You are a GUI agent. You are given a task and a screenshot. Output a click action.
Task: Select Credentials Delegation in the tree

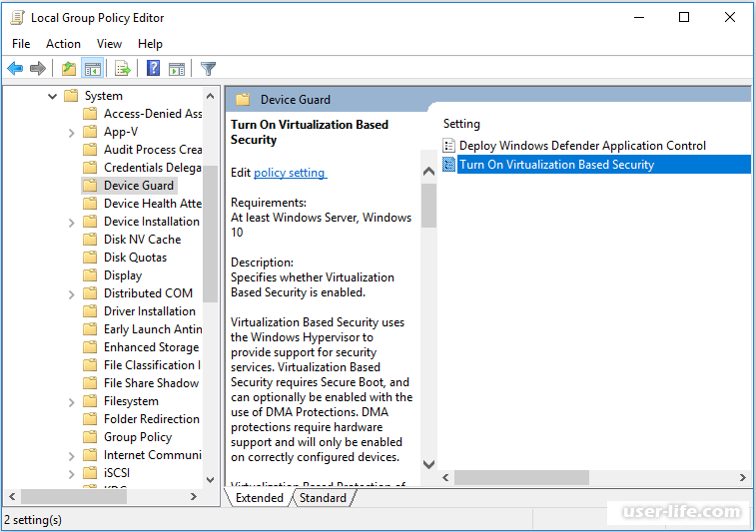[153, 168]
